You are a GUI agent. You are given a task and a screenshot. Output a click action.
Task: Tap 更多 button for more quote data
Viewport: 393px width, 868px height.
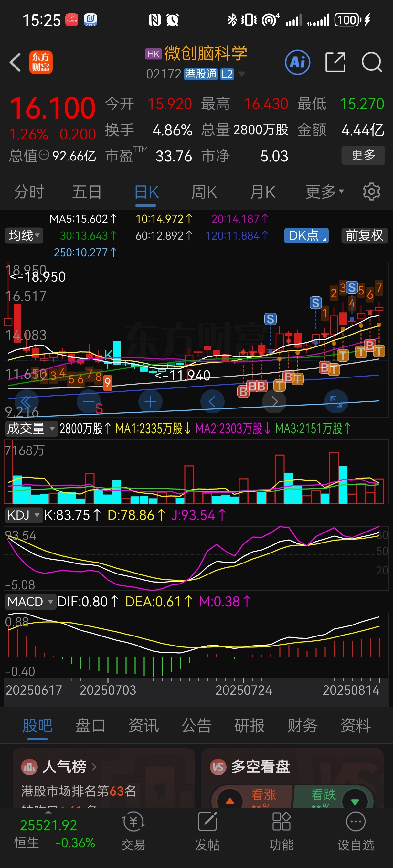pyautogui.click(x=363, y=155)
